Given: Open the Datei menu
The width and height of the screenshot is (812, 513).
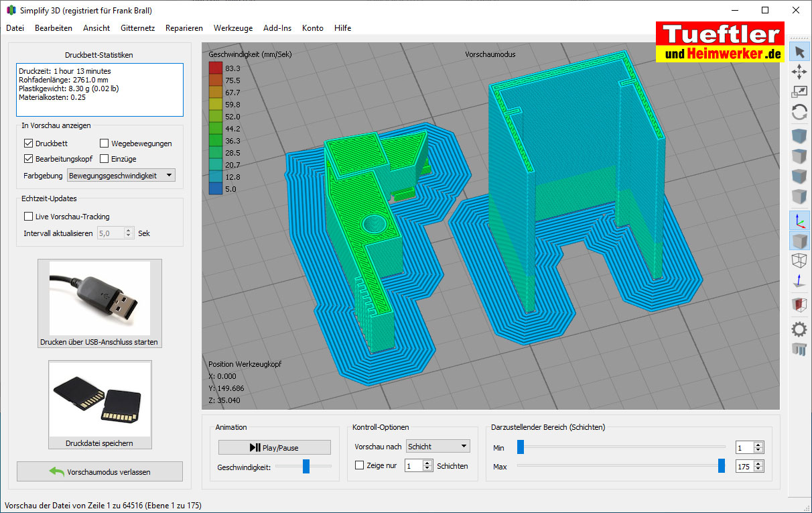Looking at the screenshot, I should [x=15, y=28].
